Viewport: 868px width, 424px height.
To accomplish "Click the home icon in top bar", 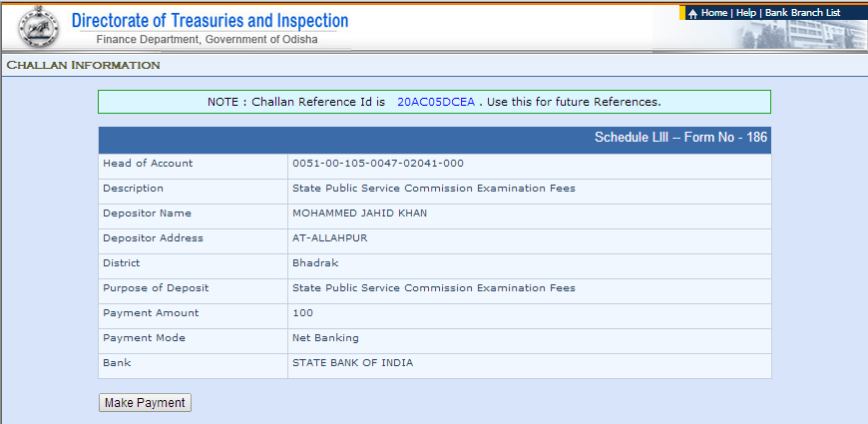I will (x=692, y=13).
